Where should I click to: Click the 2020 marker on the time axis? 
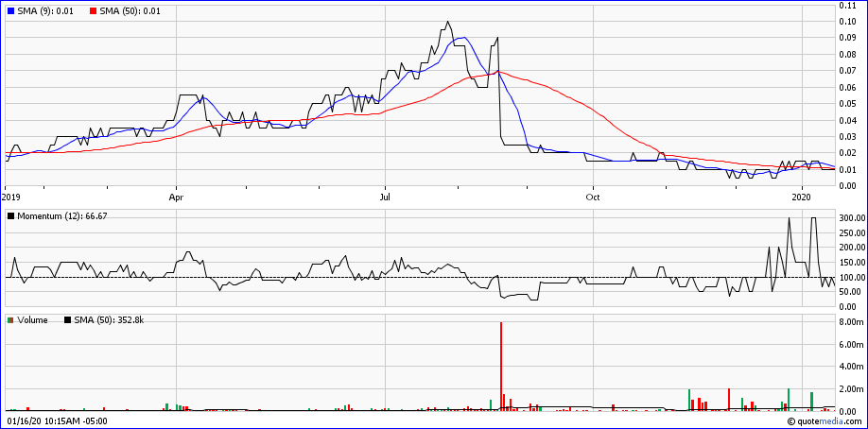coord(802,197)
